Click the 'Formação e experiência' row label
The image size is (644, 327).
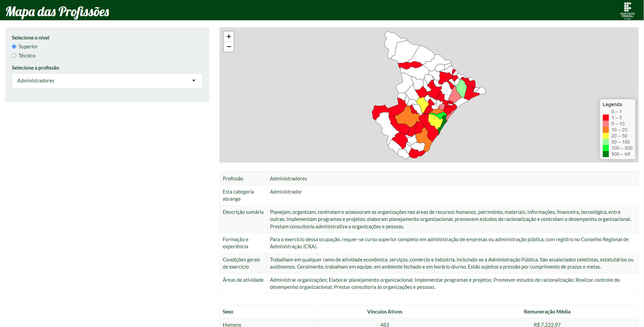tap(236, 243)
